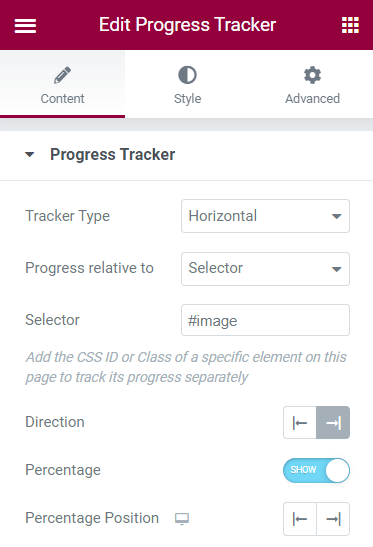Open the hamburger menu icon
This screenshot has width=373, height=547.
coord(25,25)
